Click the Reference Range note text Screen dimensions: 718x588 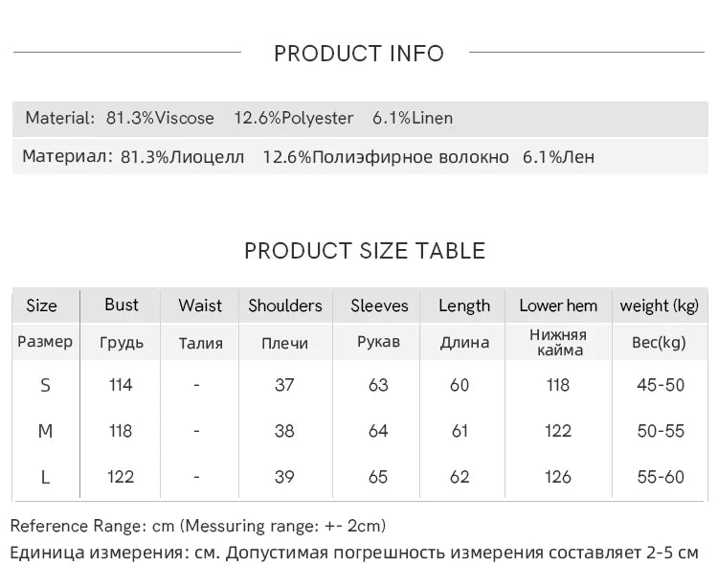pos(198,526)
